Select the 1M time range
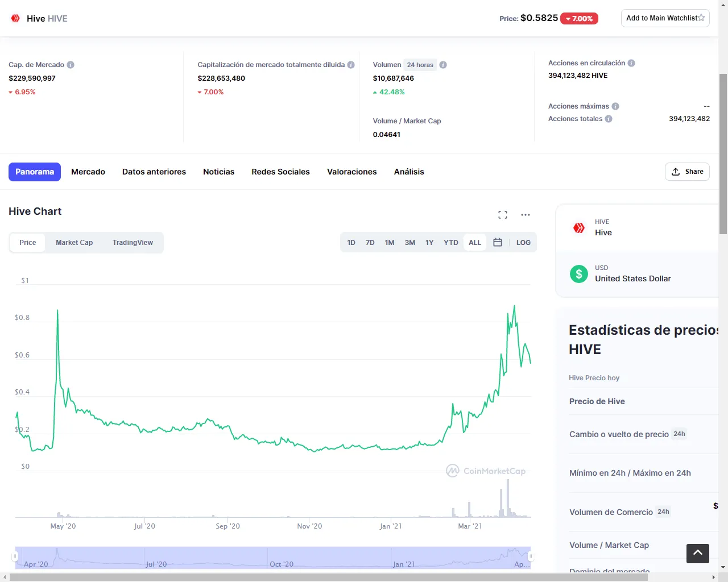 click(x=390, y=242)
